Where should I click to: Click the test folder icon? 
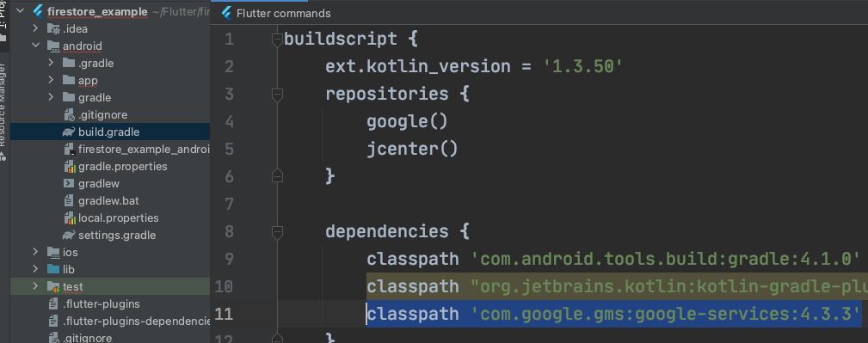click(x=53, y=286)
